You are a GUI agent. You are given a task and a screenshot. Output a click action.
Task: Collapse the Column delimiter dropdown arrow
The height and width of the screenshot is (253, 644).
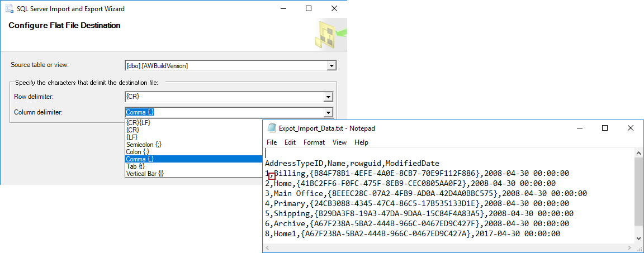coord(328,112)
